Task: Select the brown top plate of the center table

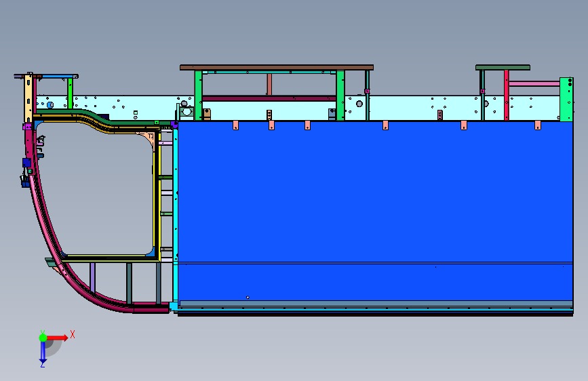Action: tap(277, 68)
